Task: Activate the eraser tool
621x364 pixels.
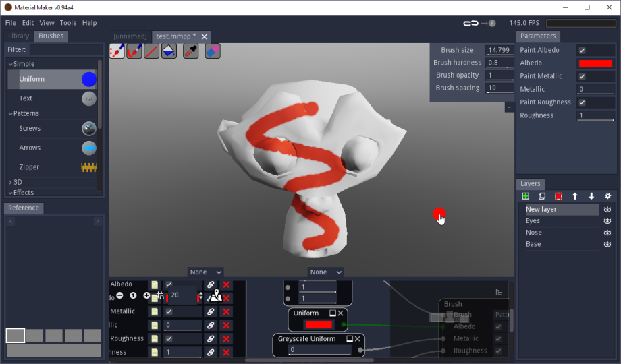Action: [212, 51]
